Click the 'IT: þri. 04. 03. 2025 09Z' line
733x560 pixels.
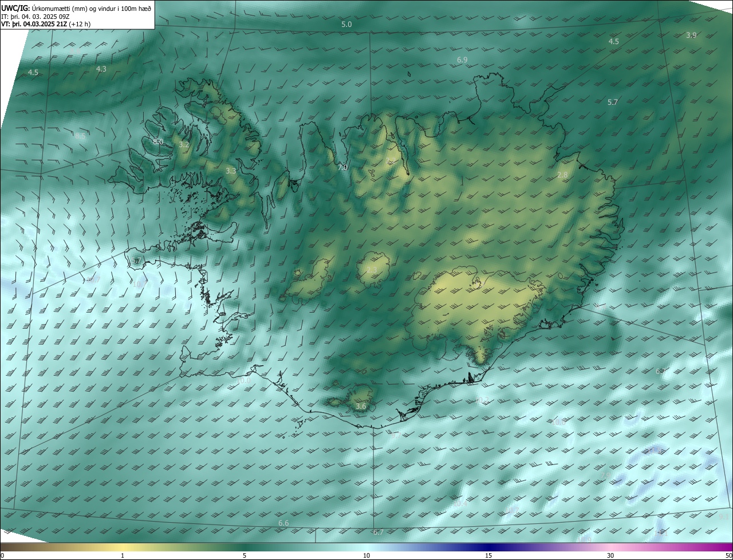coord(35,16)
